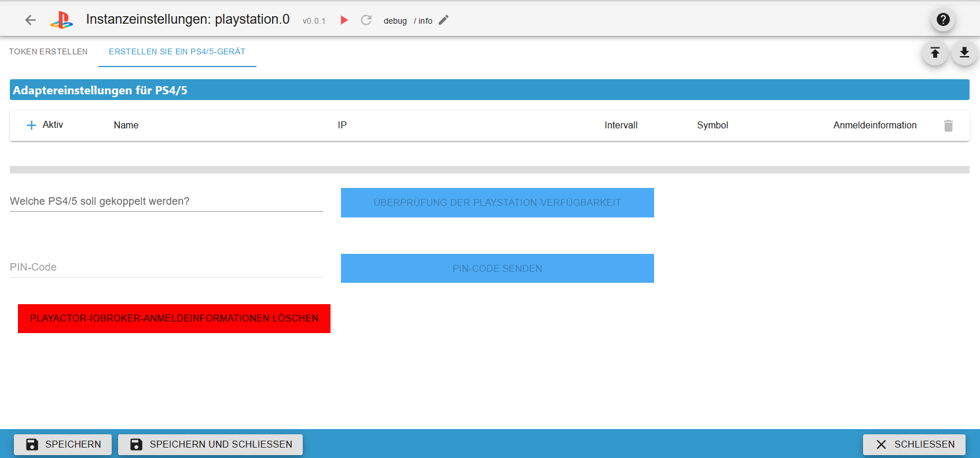Click the IP column header
Screen dimensions: 980x458
[x=342, y=125]
